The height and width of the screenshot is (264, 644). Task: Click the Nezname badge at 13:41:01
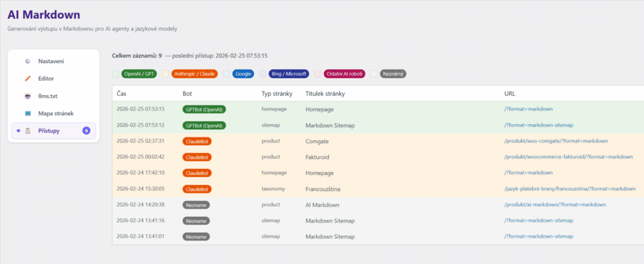[x=196, y=236]
